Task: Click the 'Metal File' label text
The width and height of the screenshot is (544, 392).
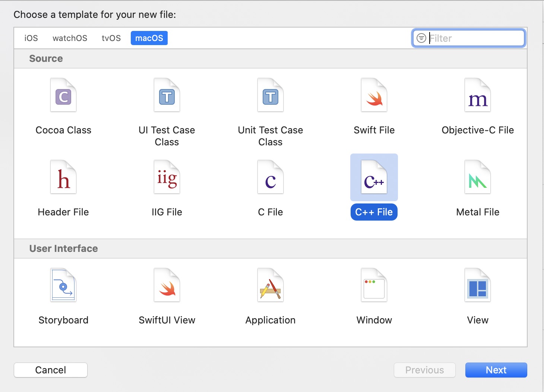Action: coord(478,212)
